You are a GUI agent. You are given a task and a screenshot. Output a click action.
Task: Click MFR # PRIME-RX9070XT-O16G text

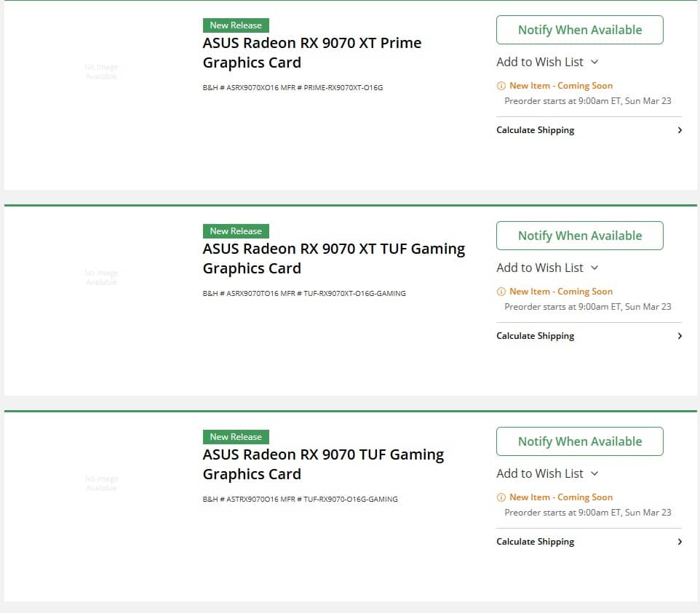click(332, 88)
